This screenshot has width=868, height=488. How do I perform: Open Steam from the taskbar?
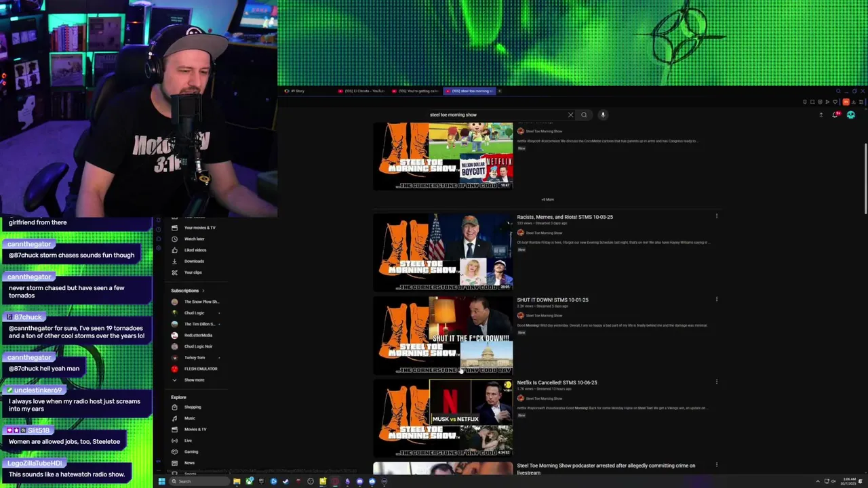pos(285,481)
